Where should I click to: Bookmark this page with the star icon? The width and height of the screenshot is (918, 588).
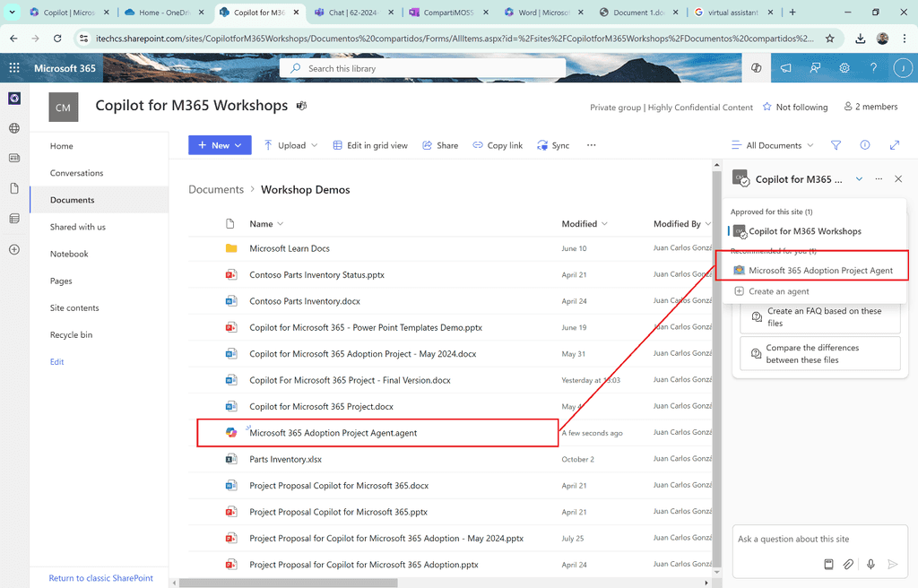(x=829, y=39)
